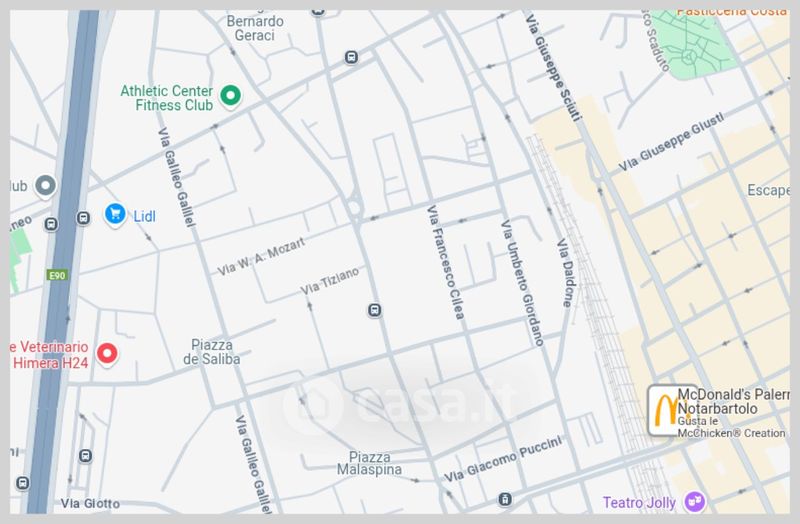Select the bus stop icon left of Lidl
This screenshot has width=800, height=524.
pos(83,218)
